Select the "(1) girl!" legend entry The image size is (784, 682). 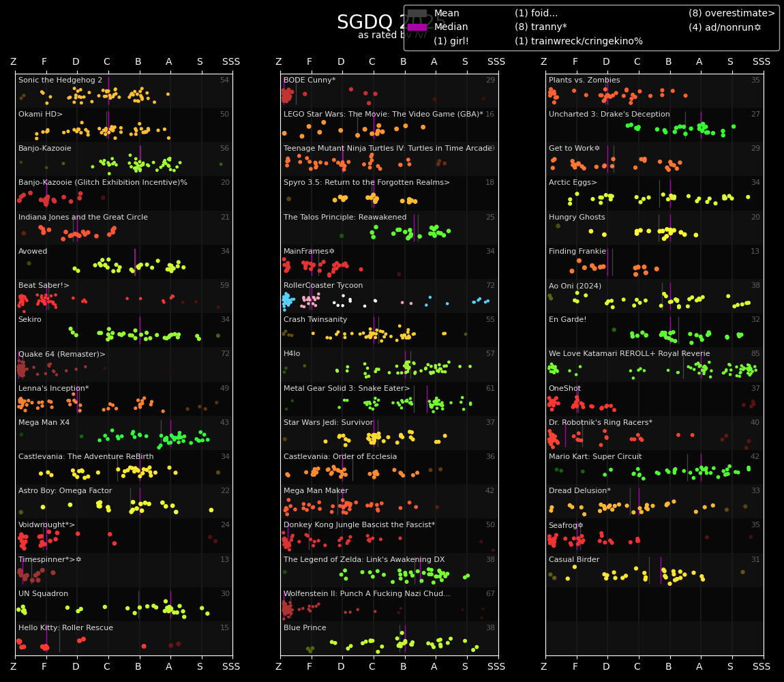coord(451,41)
